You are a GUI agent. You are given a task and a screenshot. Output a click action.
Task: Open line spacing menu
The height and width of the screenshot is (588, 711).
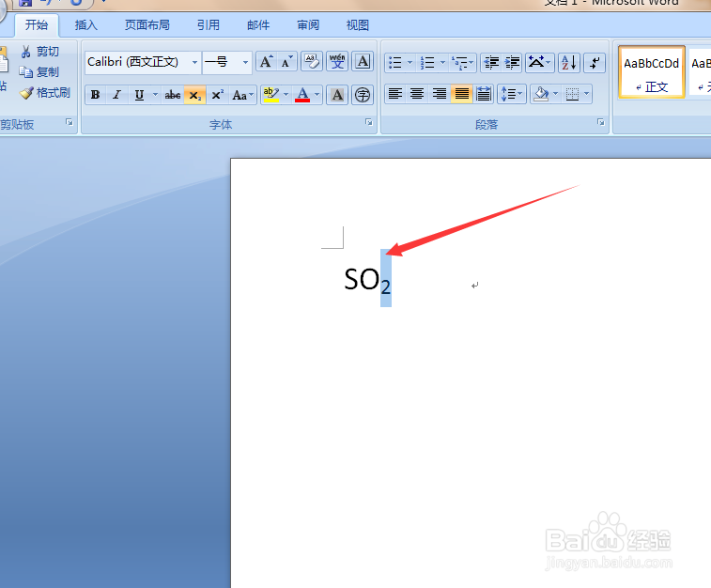(x=512, y=94)
